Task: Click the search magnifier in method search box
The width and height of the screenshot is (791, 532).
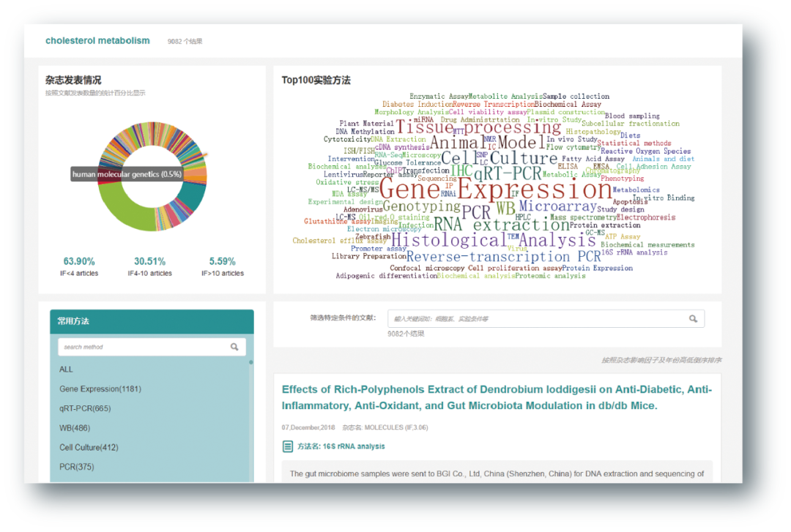Action: coord(234,347)
